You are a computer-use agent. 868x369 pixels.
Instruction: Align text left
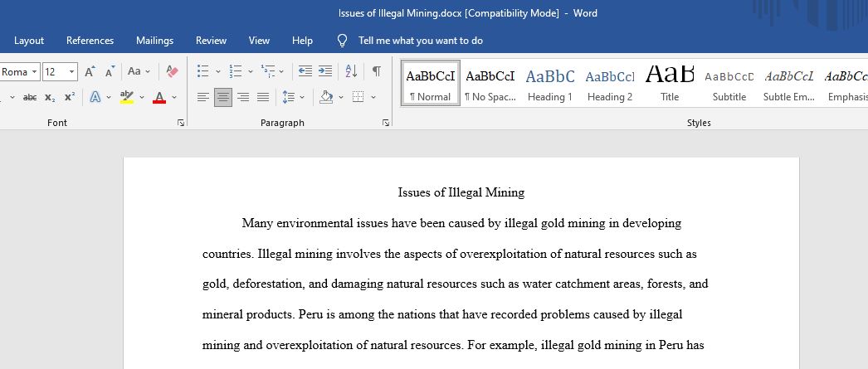pyautogui.click(x=203, y=97)
